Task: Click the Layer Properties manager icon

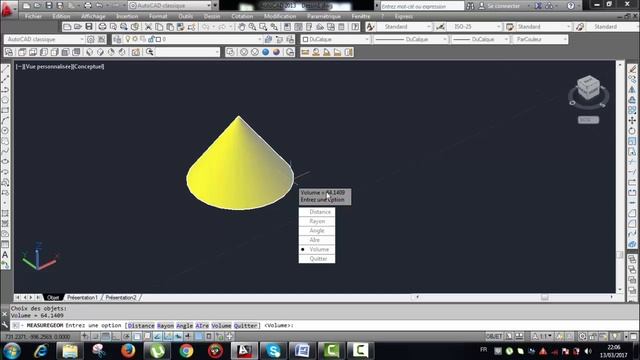Action: (x=118, y=39)
